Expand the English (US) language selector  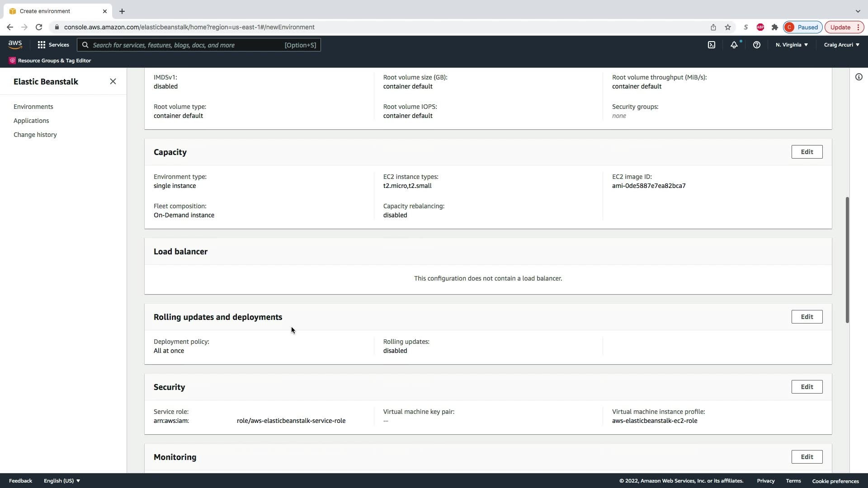point(62,481)
